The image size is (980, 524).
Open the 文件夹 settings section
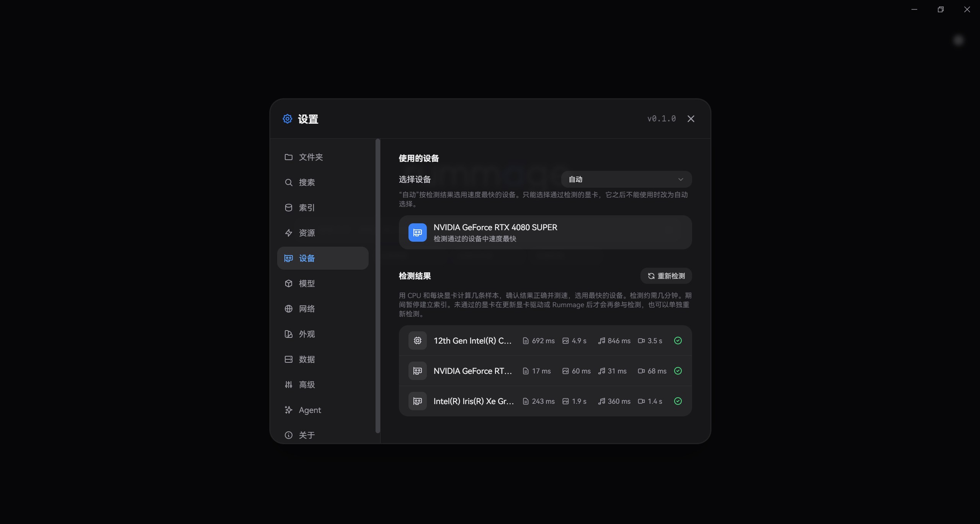(x=322, y=157)
